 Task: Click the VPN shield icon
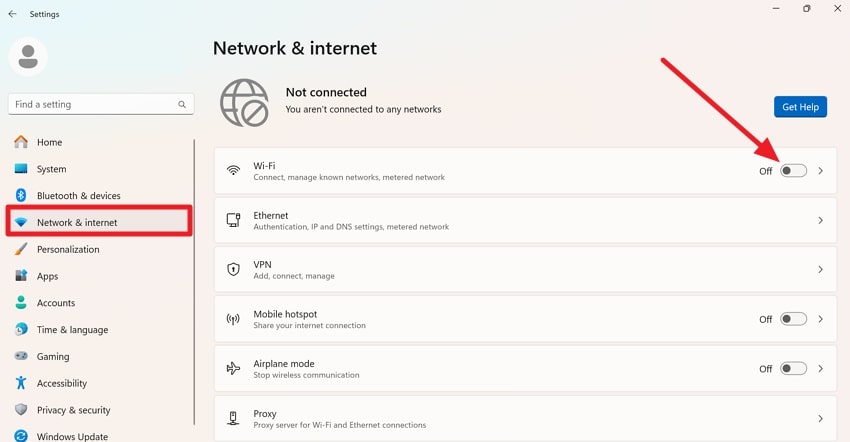click(233, 270)
